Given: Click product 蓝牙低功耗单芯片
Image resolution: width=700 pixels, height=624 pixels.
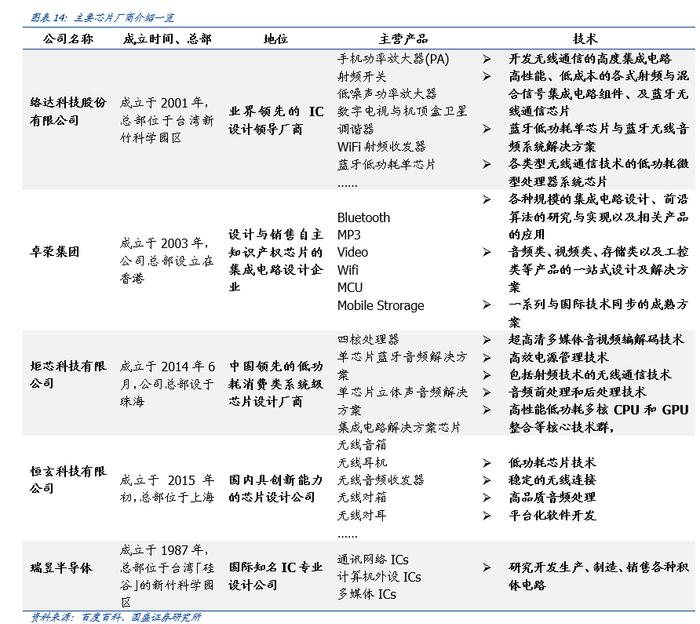Looking at the screenshot, I should click(386, 164).
